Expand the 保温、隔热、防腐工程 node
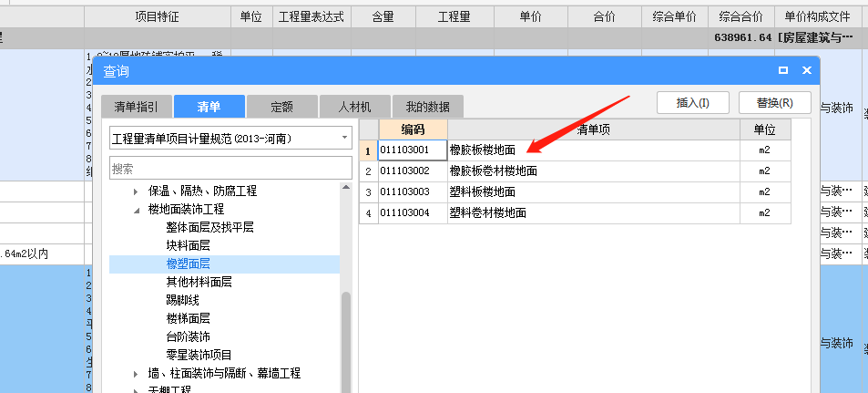Image resolution: width=868 pixels, height=393 pixels. [x=137, y=191]
